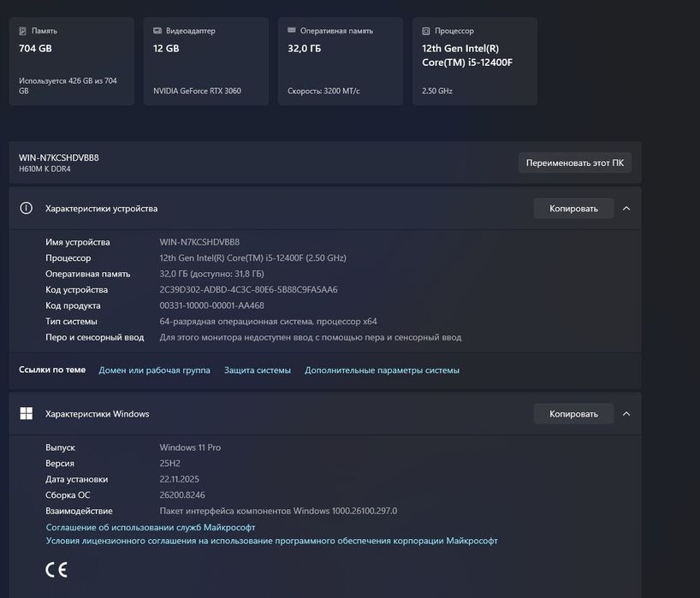Copy Windows specs with Копировать button
The height and width of the screenshot is (598, 700).
pos(573,414)
